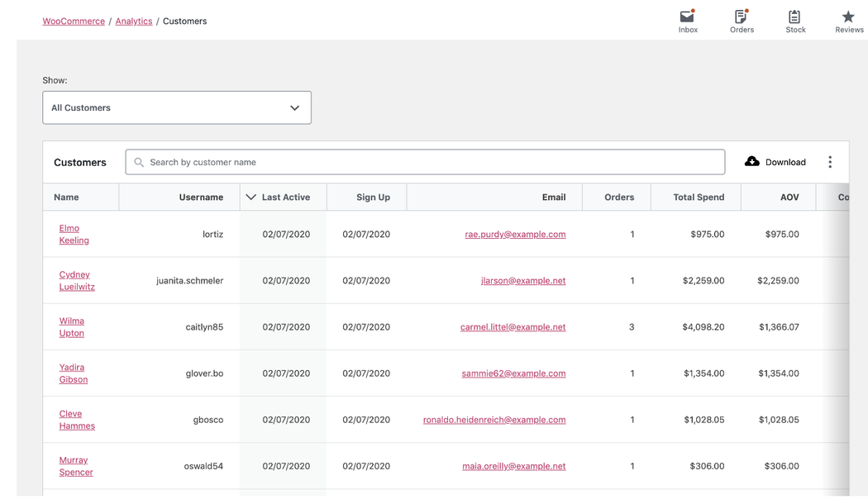Click the cloud Download icon

pyautogui.click(x=752, y=162)
